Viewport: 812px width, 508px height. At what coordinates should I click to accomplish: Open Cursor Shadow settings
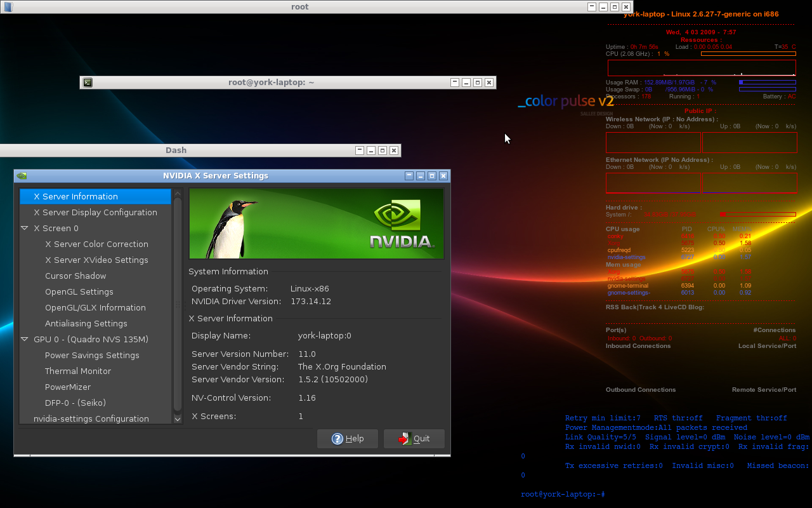point(75,276)
